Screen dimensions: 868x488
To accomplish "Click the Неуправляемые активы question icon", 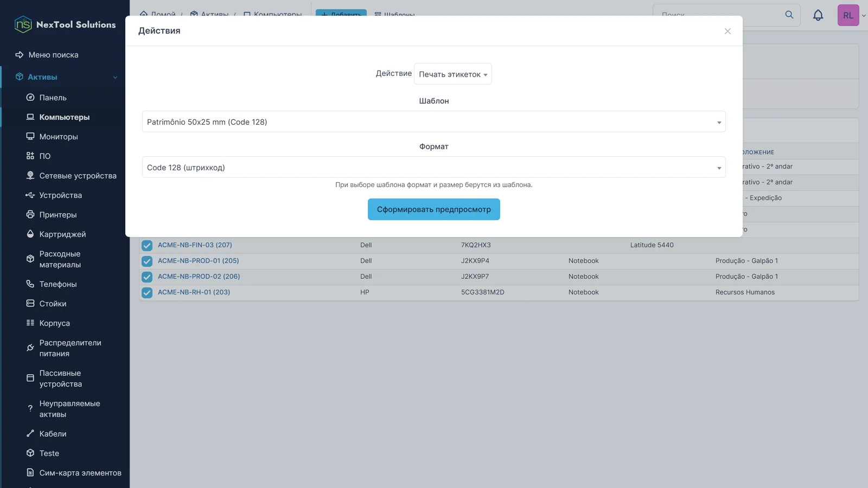I will (30, 409).
